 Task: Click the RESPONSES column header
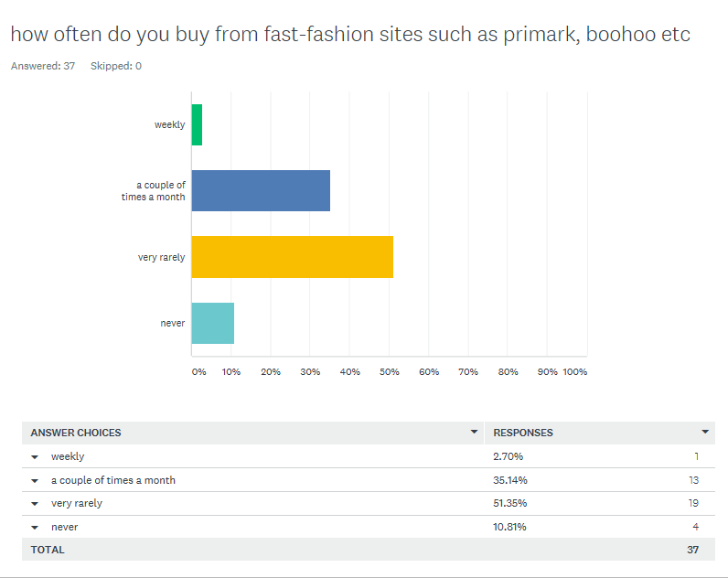click(523, 433)
